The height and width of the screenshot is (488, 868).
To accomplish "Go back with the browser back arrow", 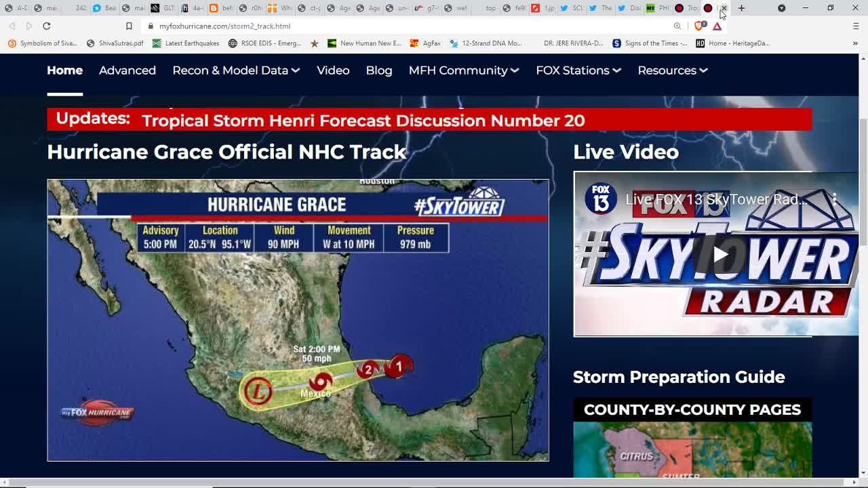I will click(x=12, y=26).
